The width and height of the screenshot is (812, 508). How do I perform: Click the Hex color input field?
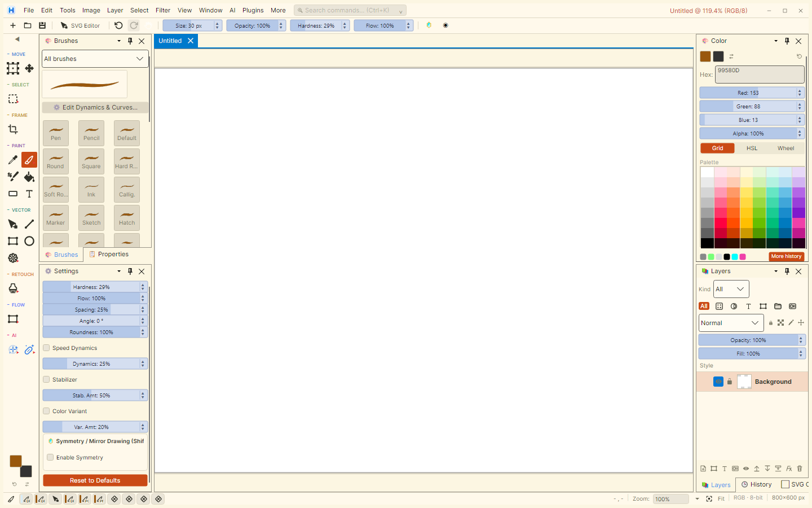tap(760, 74)
